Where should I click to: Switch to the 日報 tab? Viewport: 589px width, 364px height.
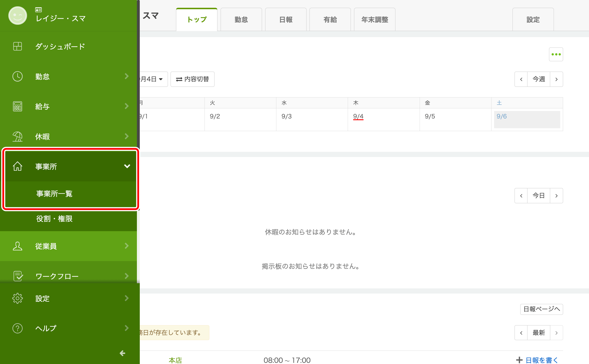click(286, 20)
